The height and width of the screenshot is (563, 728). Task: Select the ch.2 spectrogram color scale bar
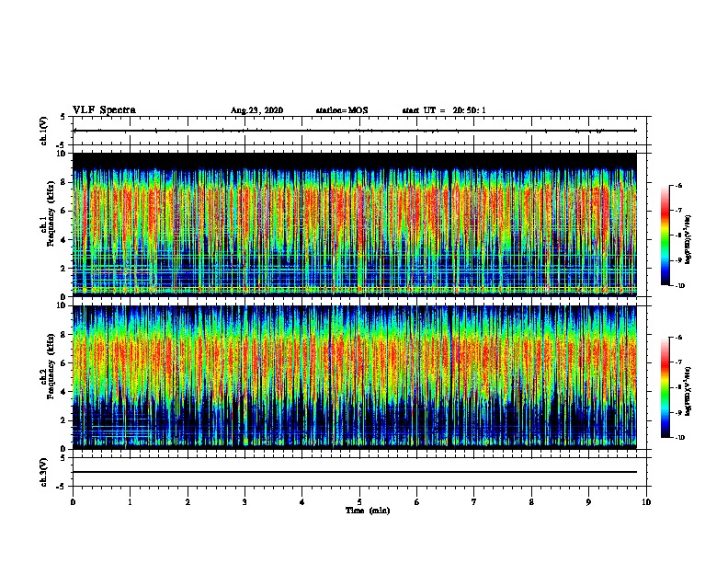[665, 387]
